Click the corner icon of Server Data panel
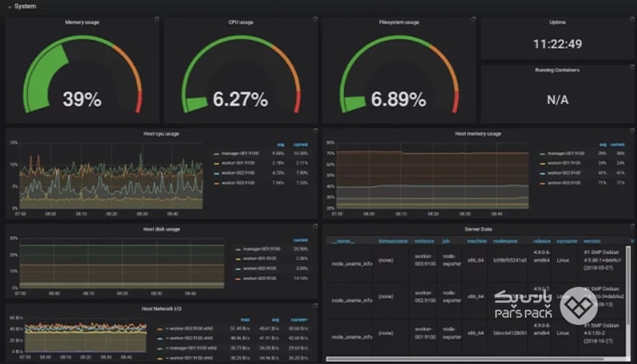The height and width of the screenshot is (364, 637). click(x=632, y=226)
